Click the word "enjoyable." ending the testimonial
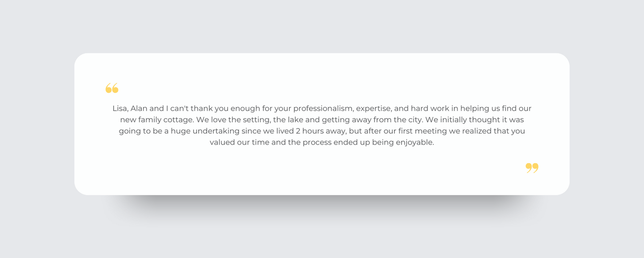This screenshot has width=644, height=258. pyautogui.click(x=415, y=143)
